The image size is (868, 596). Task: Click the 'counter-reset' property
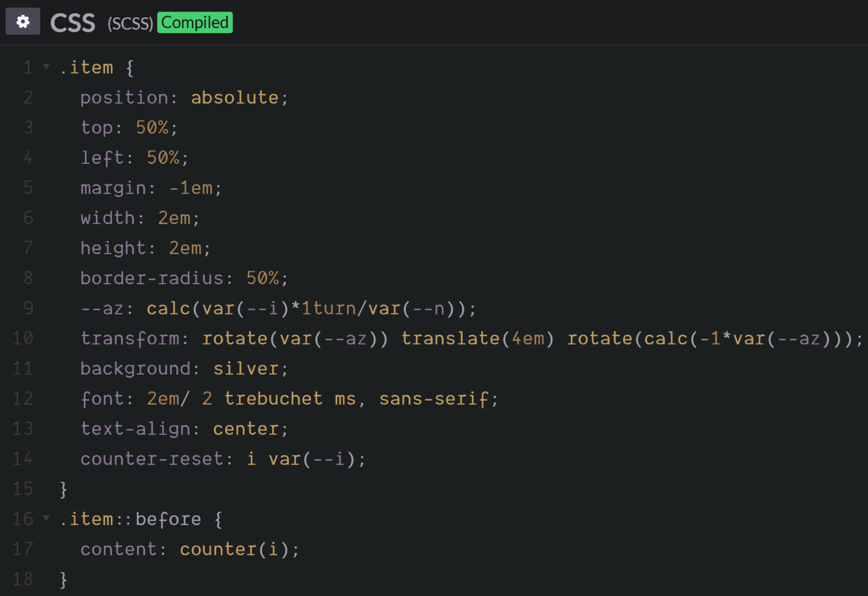(x=151, y=459)
